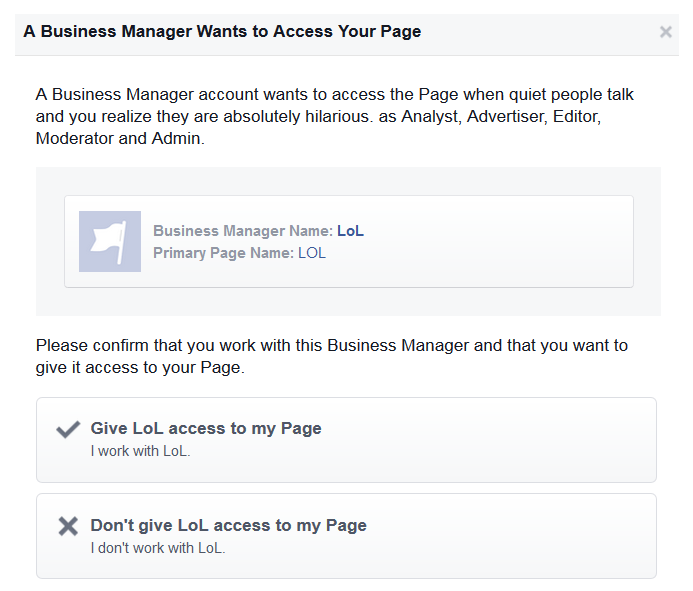Click the 'Please confirm' instruction text
The height and width of the screenshot is (591, 693).
(331, 356)
